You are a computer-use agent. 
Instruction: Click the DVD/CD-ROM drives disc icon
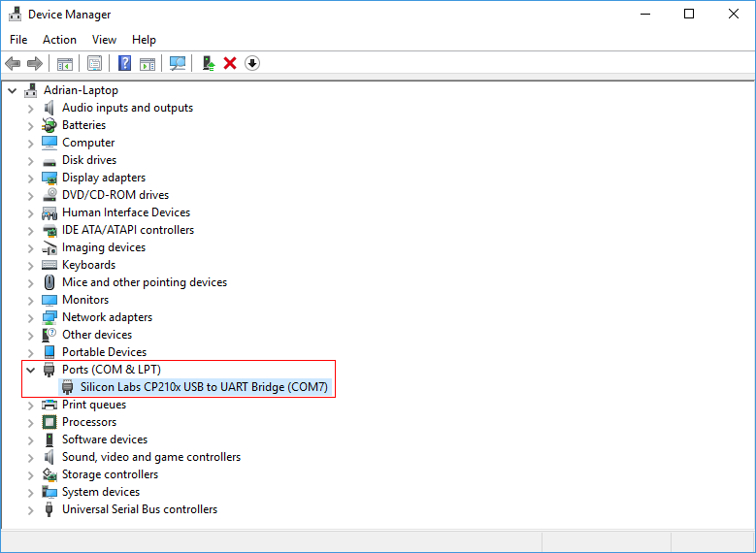click(49, 195)
